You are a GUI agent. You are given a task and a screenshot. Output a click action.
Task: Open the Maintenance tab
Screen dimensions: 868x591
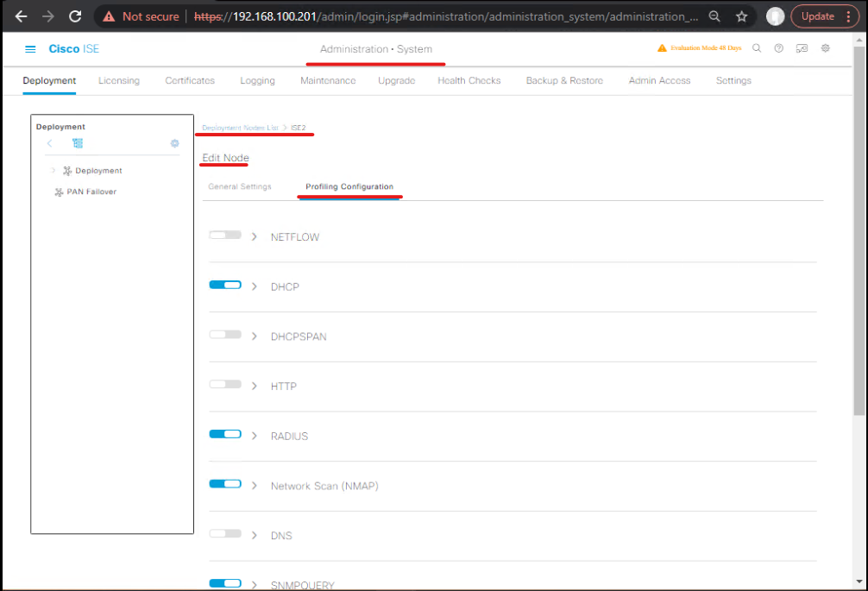pos(328,81)
